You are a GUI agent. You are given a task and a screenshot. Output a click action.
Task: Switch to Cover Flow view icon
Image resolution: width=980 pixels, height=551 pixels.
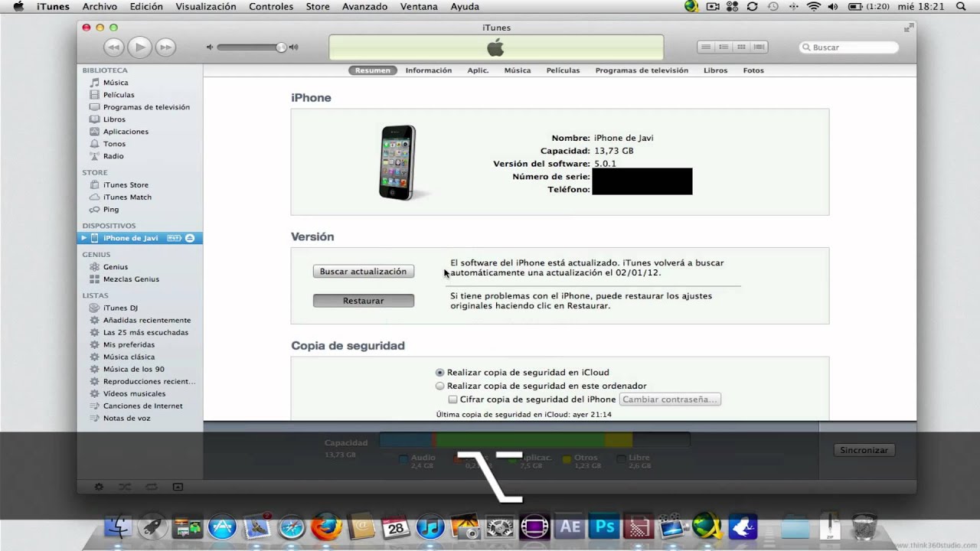point(759,47)
